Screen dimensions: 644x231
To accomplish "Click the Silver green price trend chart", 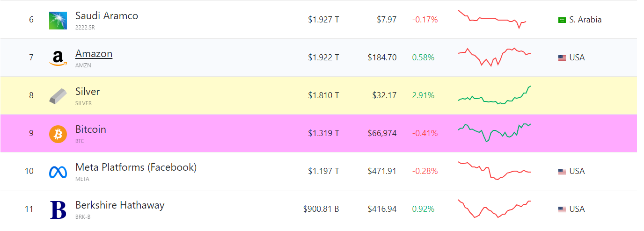I will click(494, 95).
